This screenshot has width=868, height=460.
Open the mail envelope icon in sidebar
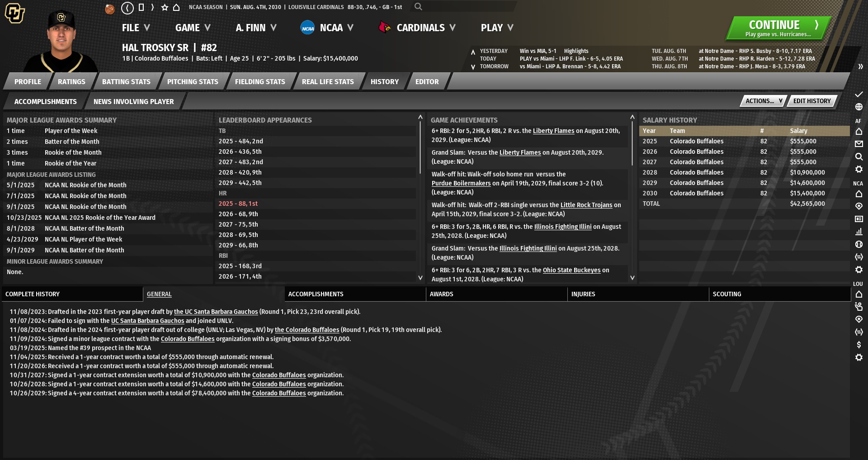[x=859, y=144]
